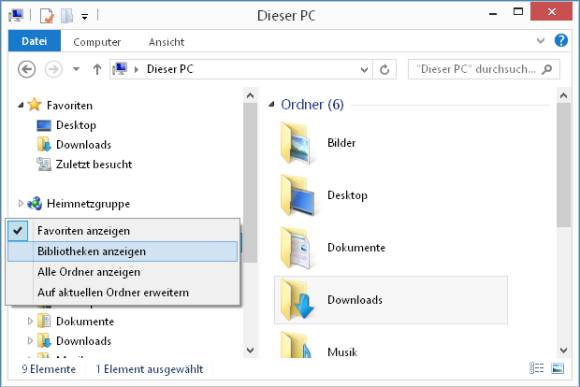Collapse the Favoriten tree node
This screenshot has width=580, height=387.
[x=21, y=105]
